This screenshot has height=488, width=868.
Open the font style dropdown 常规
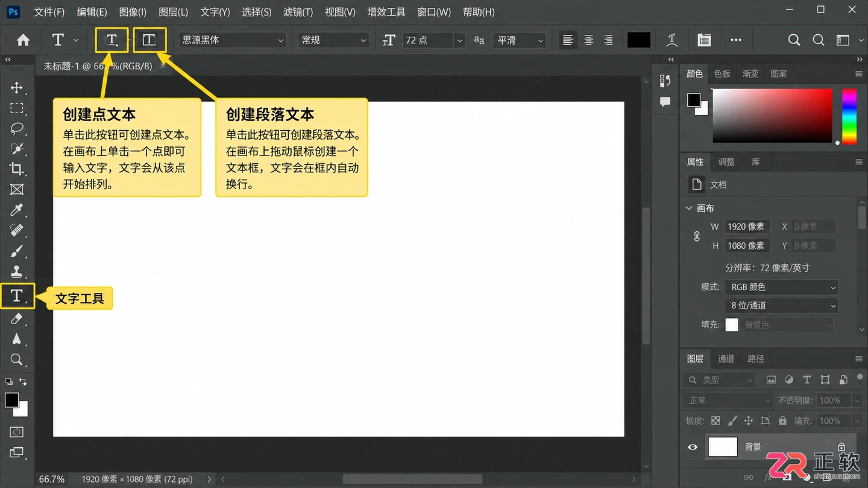[x=333, y=40]
